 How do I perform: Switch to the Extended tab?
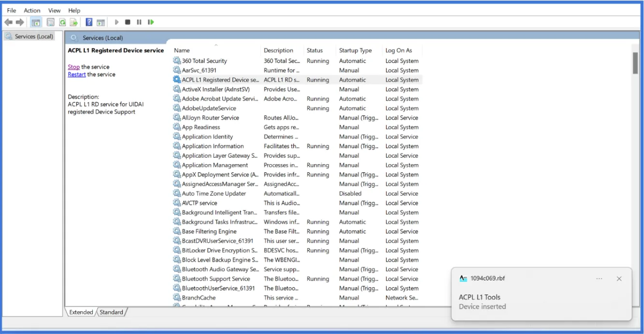81,312
